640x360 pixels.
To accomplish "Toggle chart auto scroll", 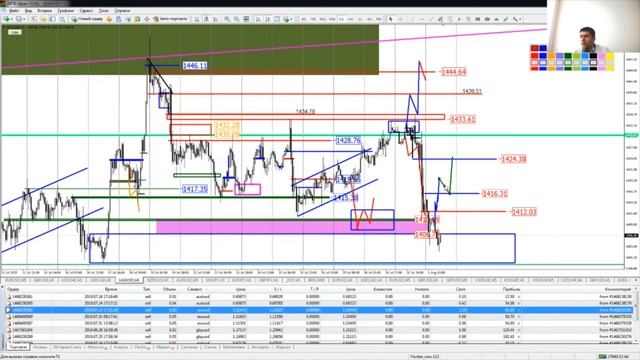I will coord(258,19).
